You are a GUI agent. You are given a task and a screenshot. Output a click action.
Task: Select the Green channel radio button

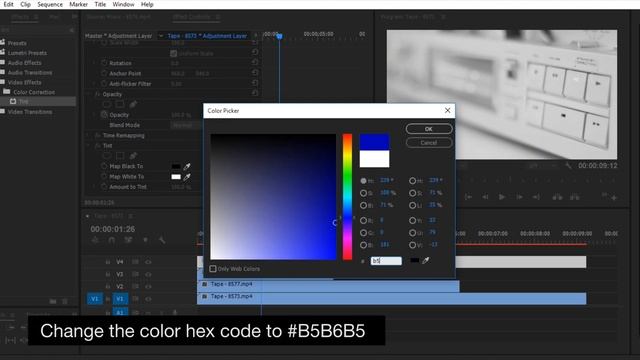coord(363,233)
